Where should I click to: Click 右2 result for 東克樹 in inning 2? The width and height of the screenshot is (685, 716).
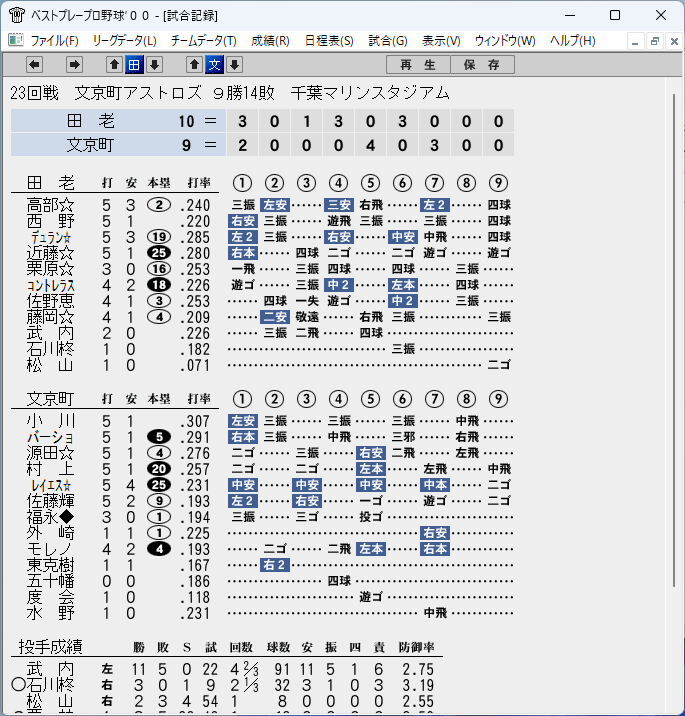coord(275,565)
